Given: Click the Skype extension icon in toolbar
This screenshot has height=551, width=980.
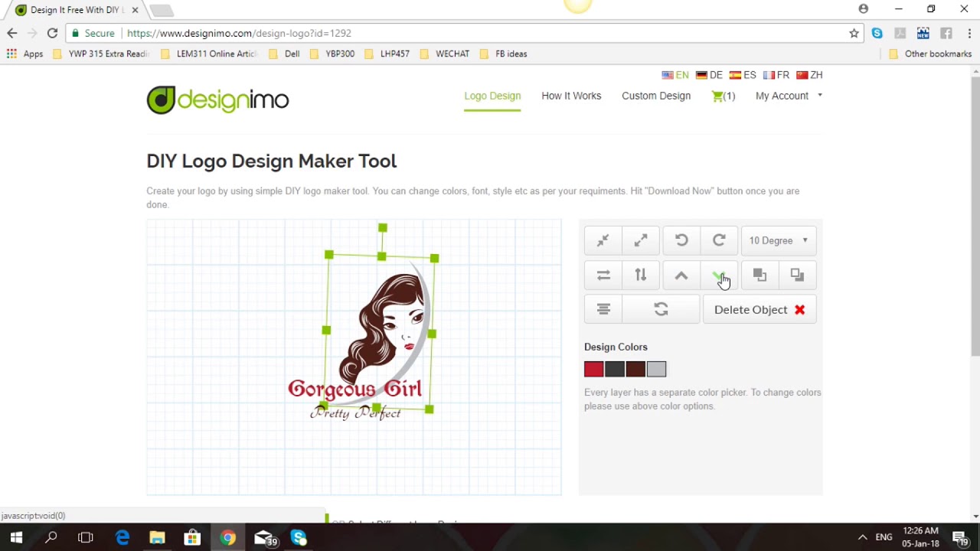Looking at the screenshot, I should point(877,33).
